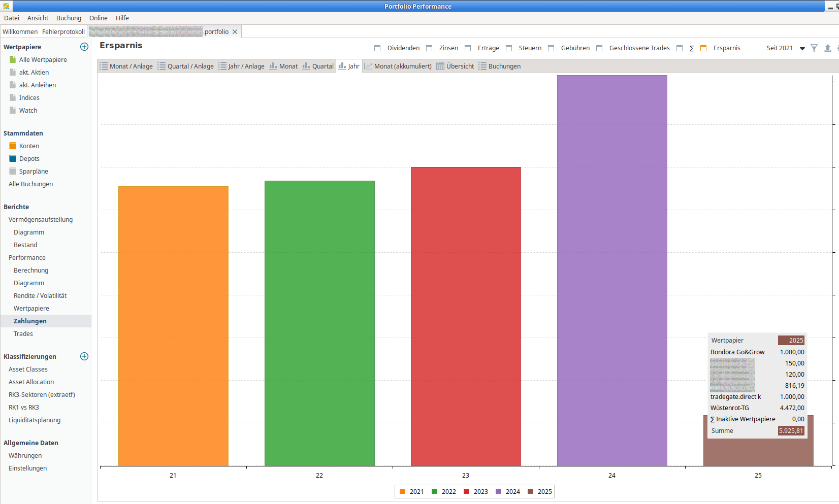Click the 2023 legend color swatch

tap(466, 491)
